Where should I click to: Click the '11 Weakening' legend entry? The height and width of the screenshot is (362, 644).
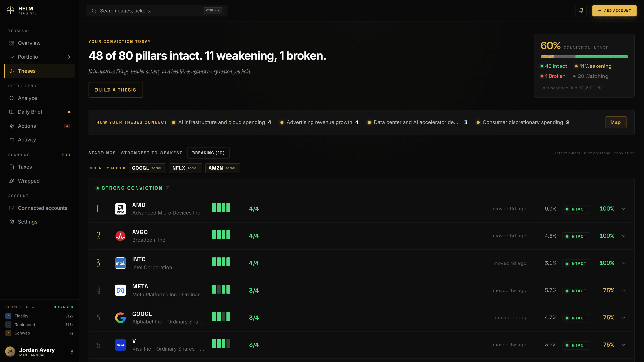(x=593, y=66)
